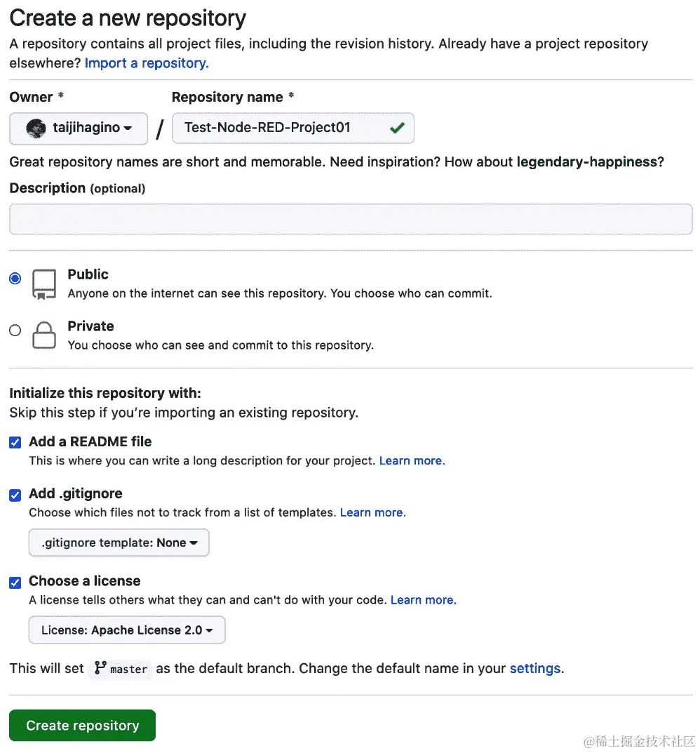
Task: Click the Create repository button
Action: tap(81, 726)
